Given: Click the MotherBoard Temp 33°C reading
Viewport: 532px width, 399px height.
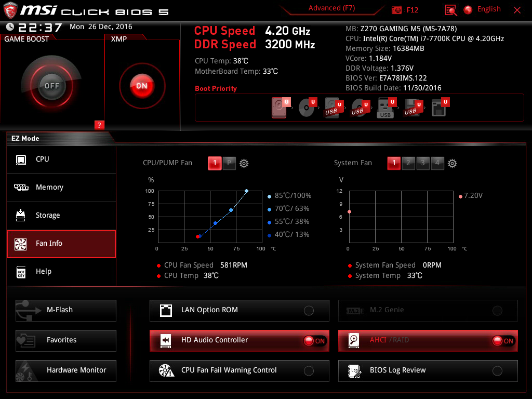Looking at the screenshot, I should (x=236, y=72).
